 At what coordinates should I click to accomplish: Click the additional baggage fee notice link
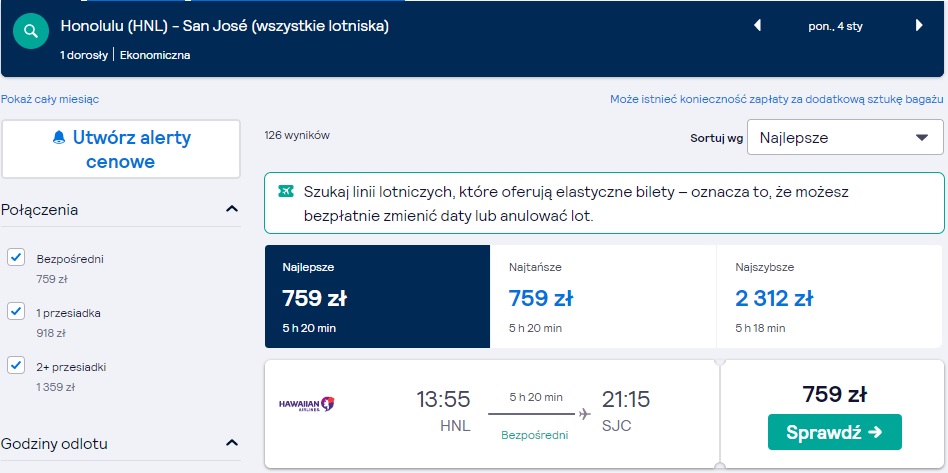tap(776, 99)
